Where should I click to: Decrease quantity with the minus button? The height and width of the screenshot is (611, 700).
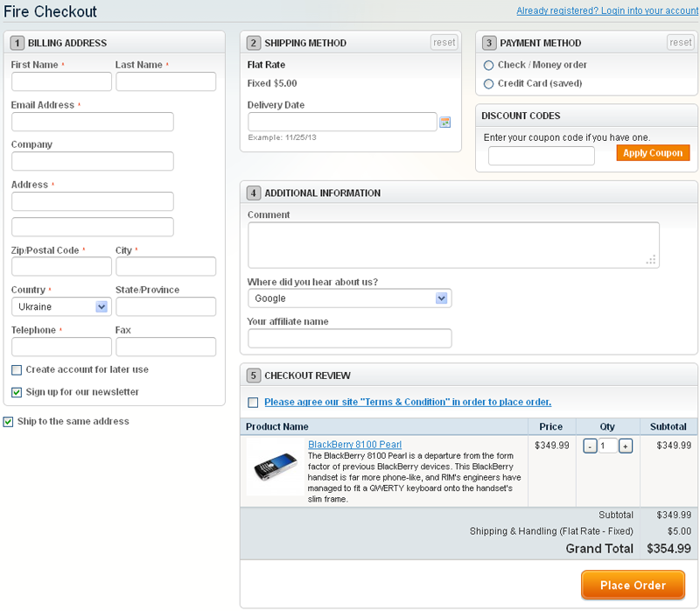[590, 446]
